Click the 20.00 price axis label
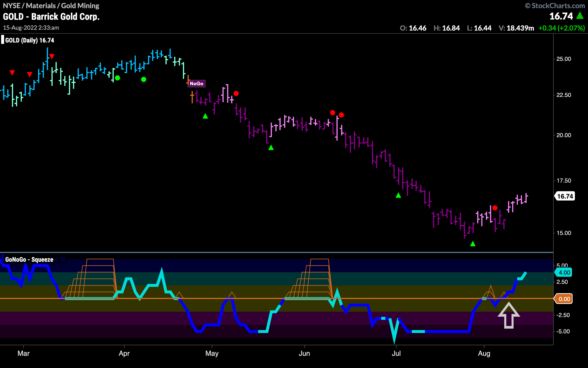 coord(564,135)
